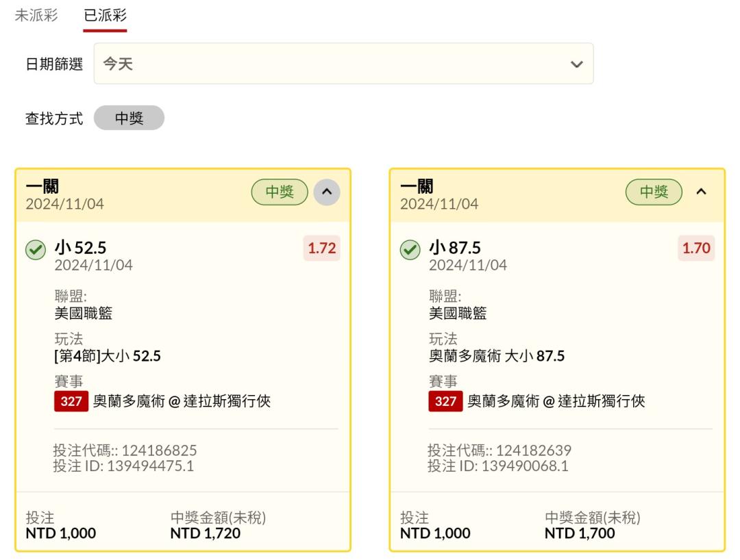The height and width of the screenshot is (560, 740).
Task: Switch to the 未派彩 tab
Action: click(x=36, y=16)
